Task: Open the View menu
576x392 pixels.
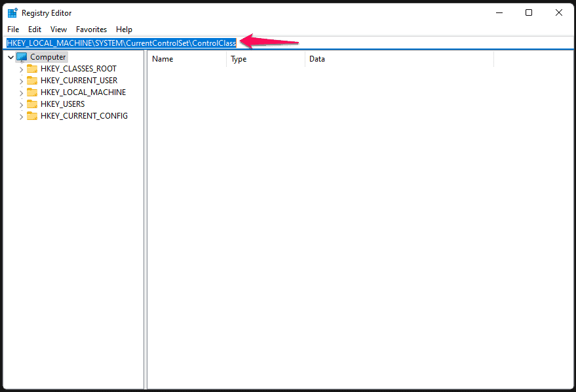Action: (58, 29)
